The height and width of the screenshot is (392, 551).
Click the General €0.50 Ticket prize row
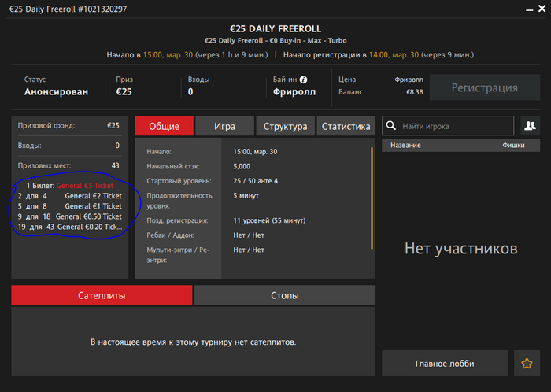[x=69, y=216]
